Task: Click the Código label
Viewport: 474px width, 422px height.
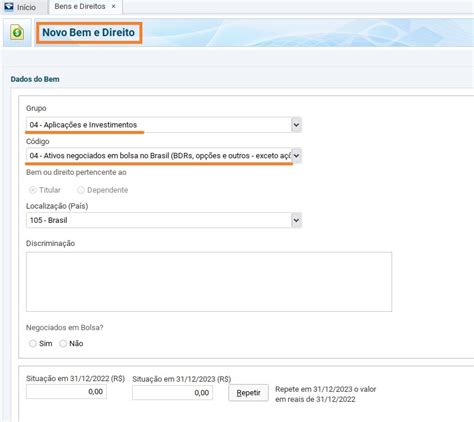Action: point(38,141)
